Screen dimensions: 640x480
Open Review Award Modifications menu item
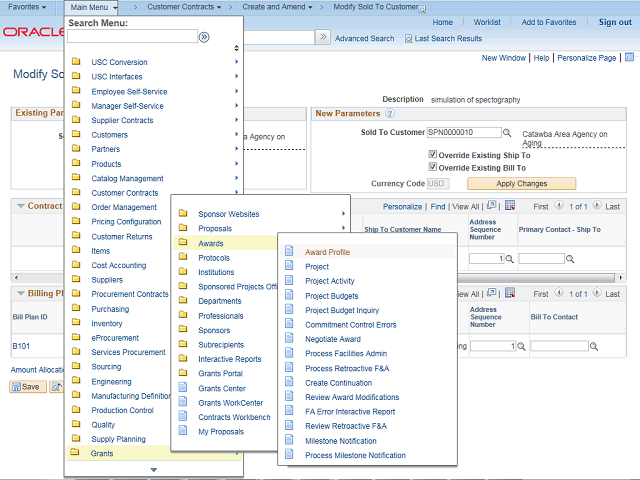tap(352, 397)
